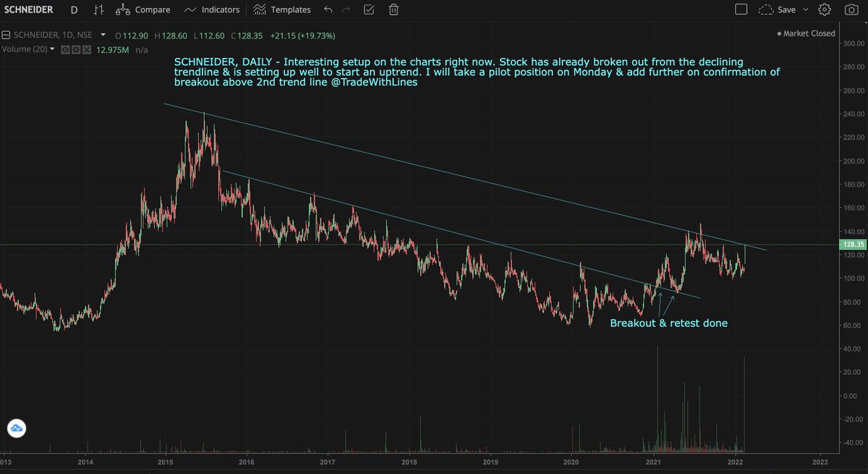Open the Indicators menu
The width and height of the screenshot is (868, 474).
[x=211, y=10]
